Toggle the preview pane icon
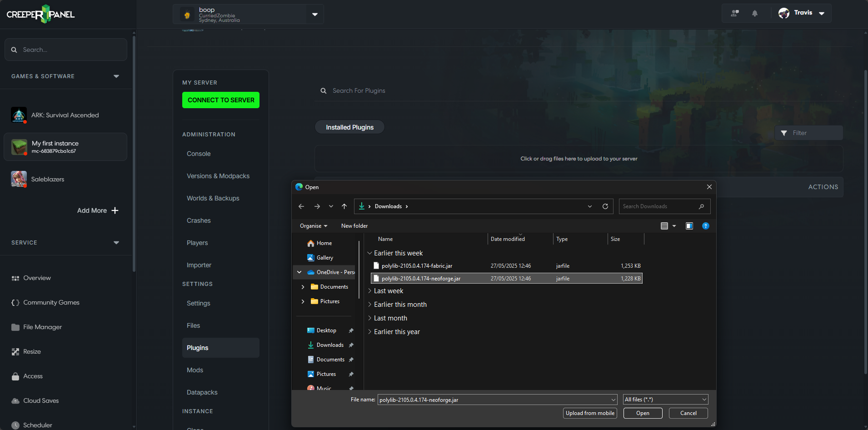The height and width of the screenshot is (430, 868). (x=689, y=226)
